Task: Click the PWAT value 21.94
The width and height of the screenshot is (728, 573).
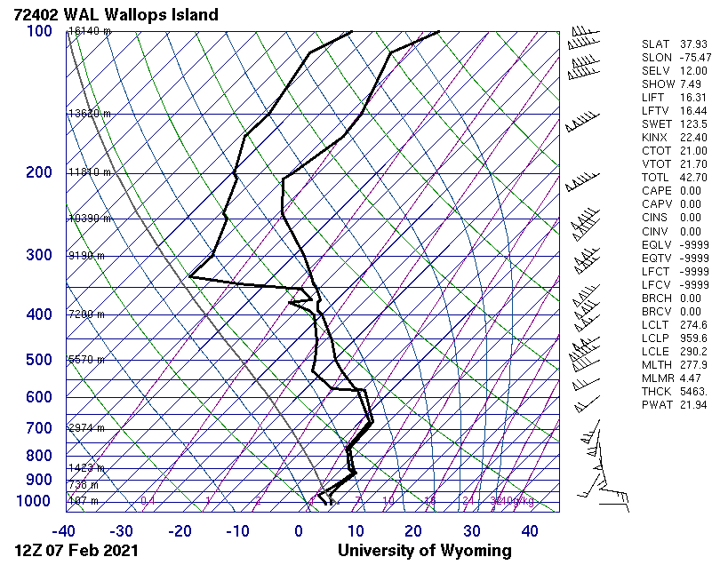Action: [x=693, y=405]
